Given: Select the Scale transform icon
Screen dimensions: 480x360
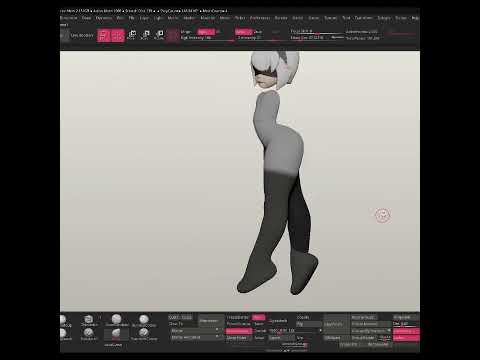Looking at the screenshot, I should [x=146, y=35].
